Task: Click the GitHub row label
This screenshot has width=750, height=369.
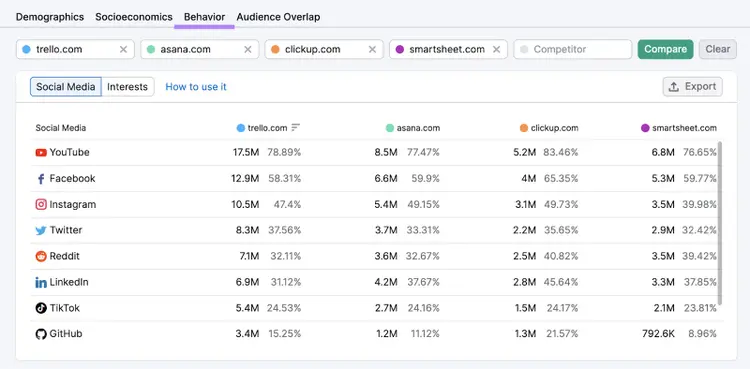Action: (x=66, y=334)
